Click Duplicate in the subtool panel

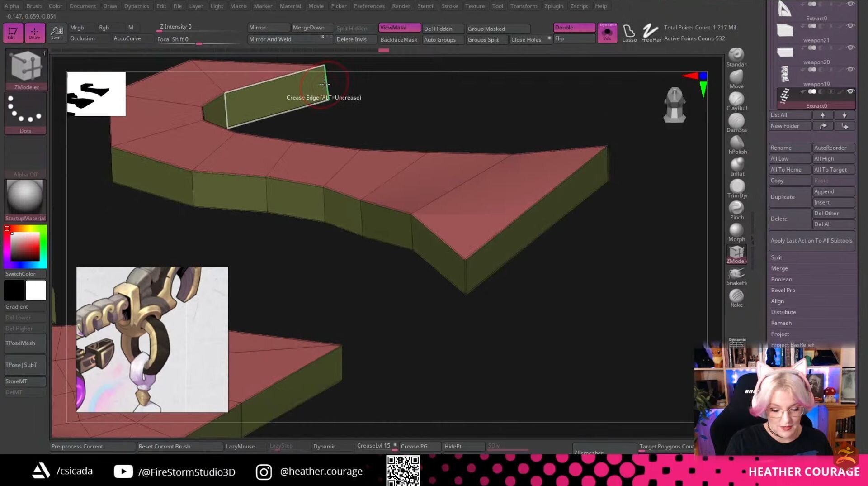790,197
